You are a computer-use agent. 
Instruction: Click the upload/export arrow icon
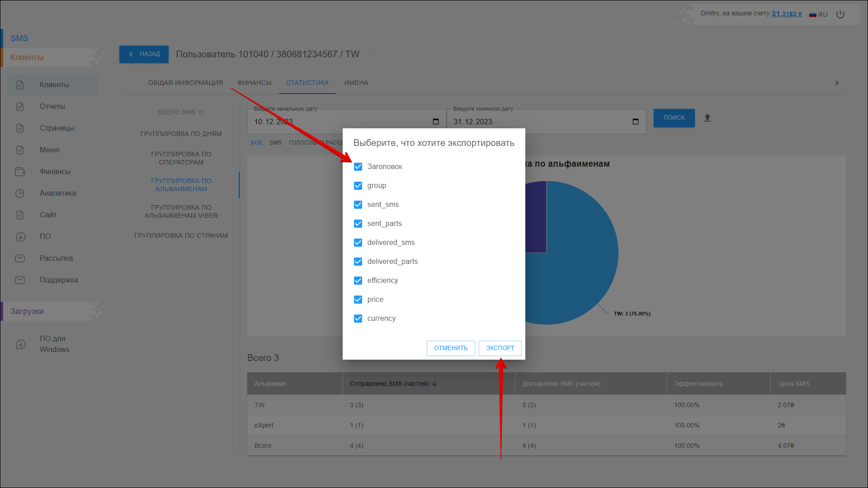708,118
